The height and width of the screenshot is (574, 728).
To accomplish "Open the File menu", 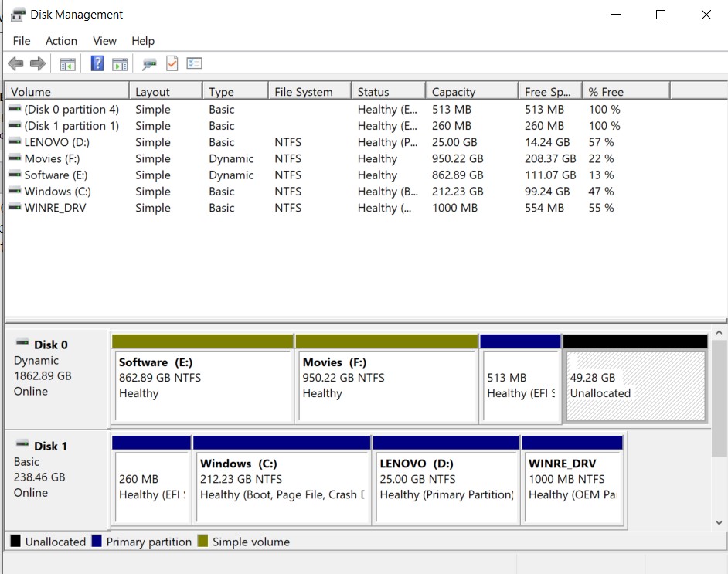I will [x=22, y=41].
